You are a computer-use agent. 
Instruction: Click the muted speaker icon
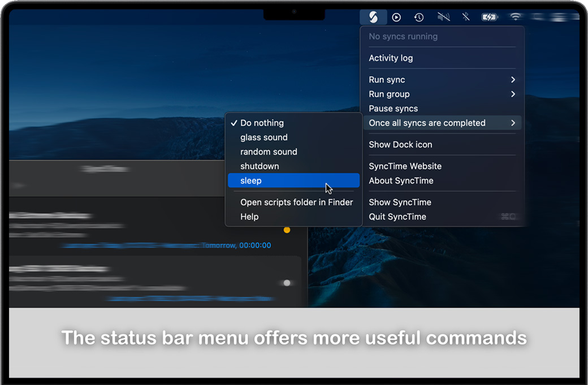(x=443, y=18)
